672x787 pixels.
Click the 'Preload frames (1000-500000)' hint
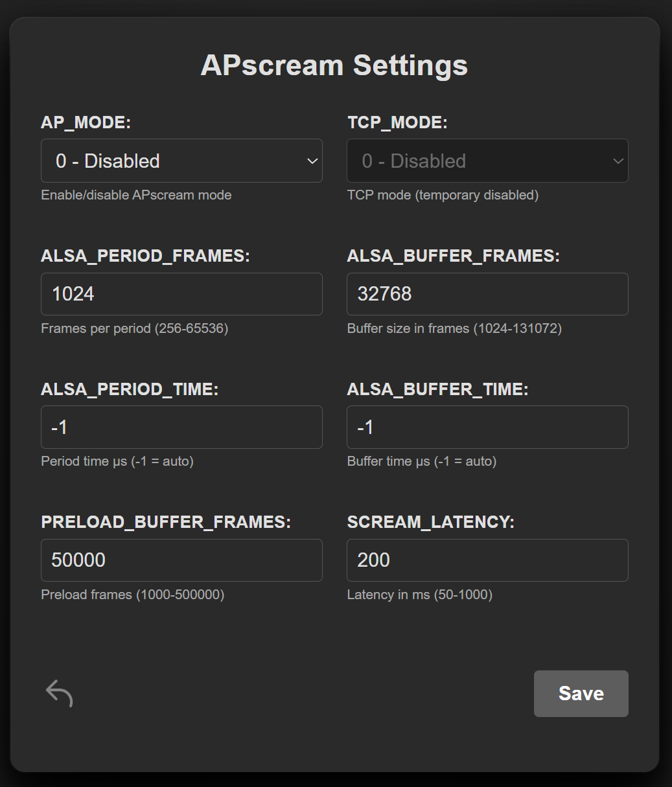pos(132,595)
